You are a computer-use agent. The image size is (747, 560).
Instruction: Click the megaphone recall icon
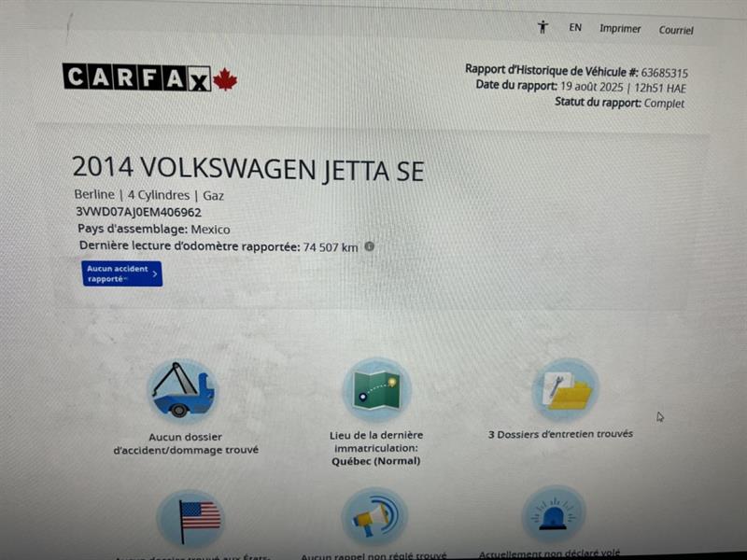point(375,517)
